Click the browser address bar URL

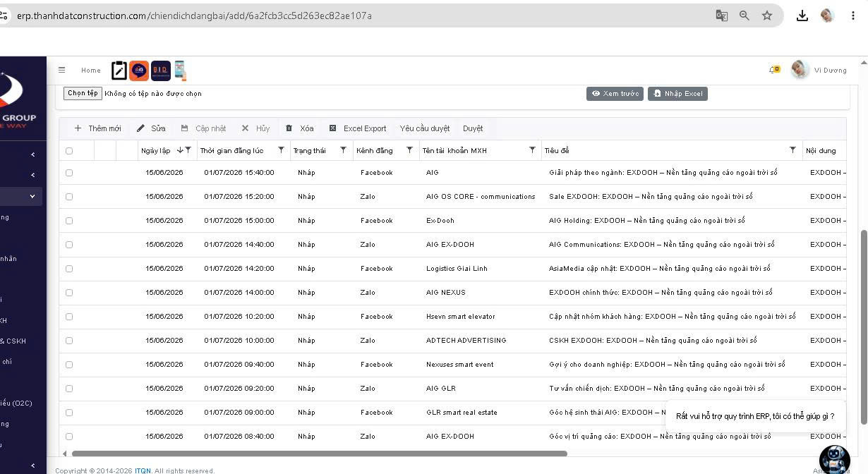(x=194, y=16)
